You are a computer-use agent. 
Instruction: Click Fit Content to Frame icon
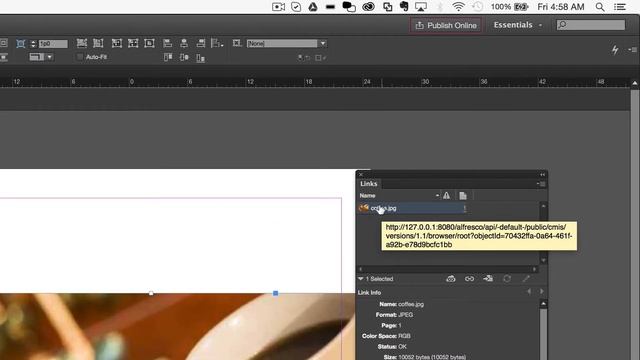[x=117, y=43]
